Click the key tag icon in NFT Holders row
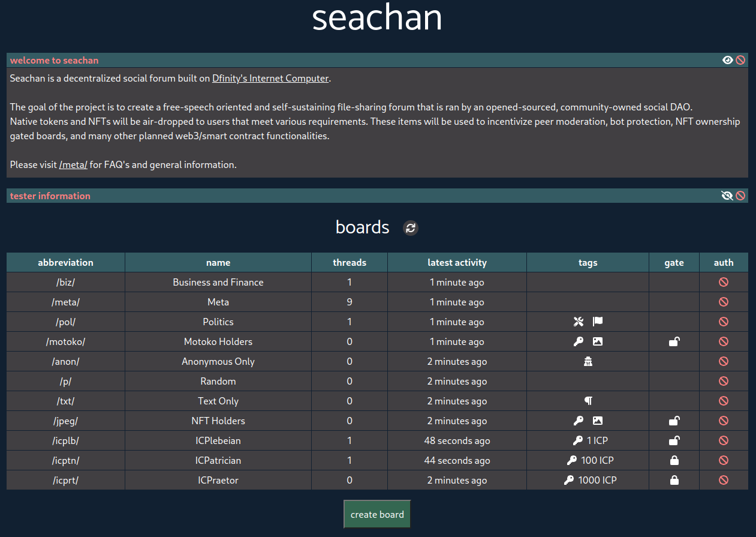The image size is (756, 537). click(x=579, y=421)
